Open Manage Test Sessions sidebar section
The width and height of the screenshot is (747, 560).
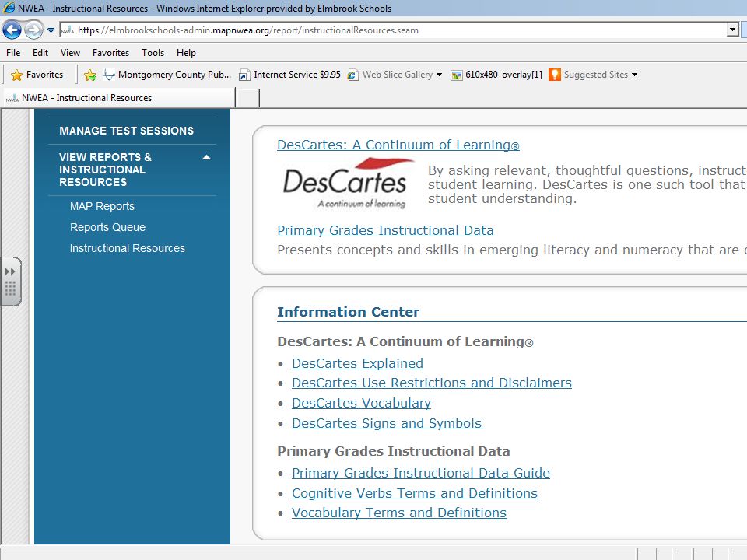126,131
